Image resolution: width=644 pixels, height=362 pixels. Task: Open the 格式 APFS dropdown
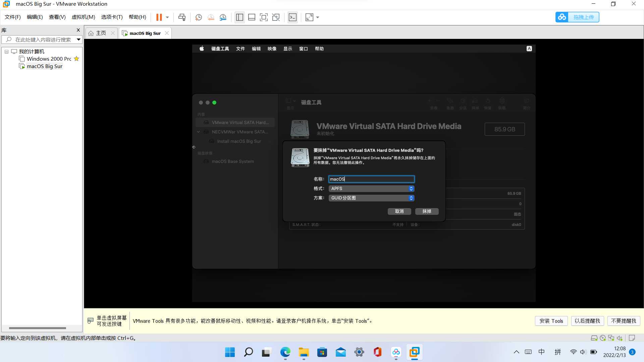pos(371,189)
